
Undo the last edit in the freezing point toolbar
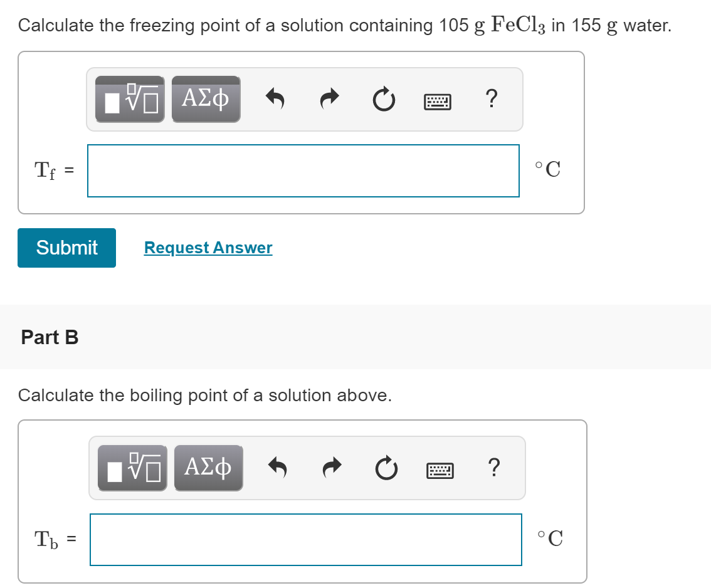tap(275, 99)
